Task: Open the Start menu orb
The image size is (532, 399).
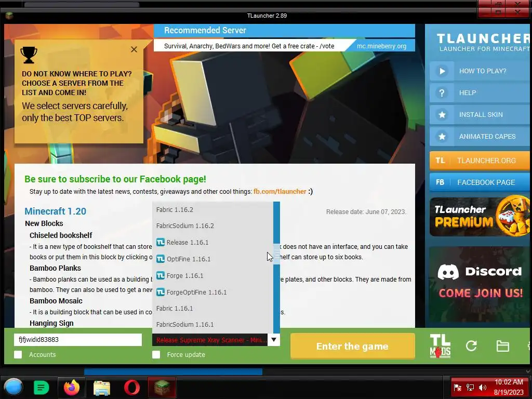Action: click(14, 387)
